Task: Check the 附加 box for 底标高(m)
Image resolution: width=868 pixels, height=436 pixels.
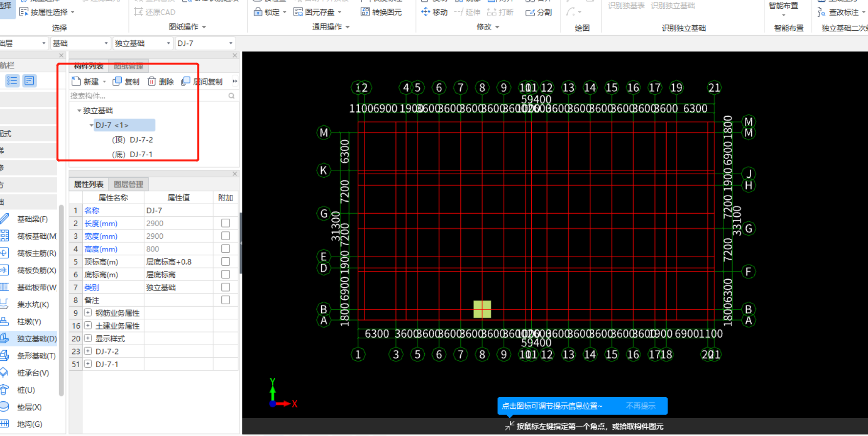Action: tap(225, 274)
